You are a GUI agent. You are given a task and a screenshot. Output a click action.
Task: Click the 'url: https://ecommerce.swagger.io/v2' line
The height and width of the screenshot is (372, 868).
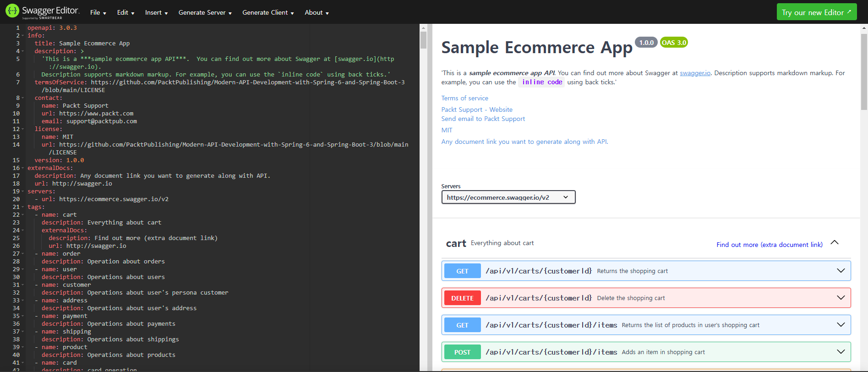point(102,199)
